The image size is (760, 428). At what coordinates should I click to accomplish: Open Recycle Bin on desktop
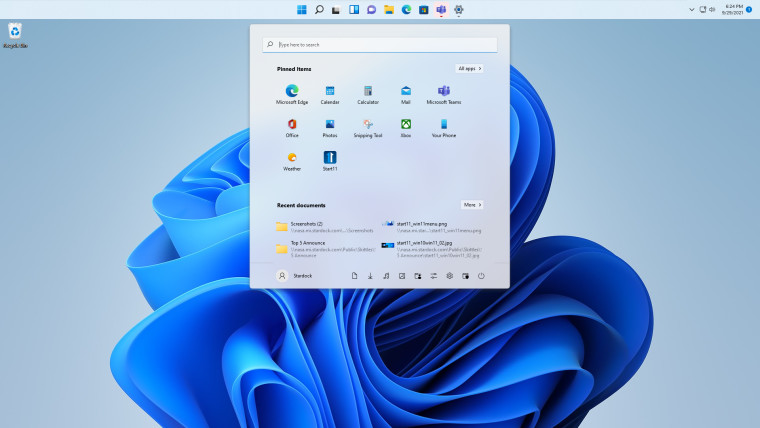pyautogui.click(x=15, y=33)
